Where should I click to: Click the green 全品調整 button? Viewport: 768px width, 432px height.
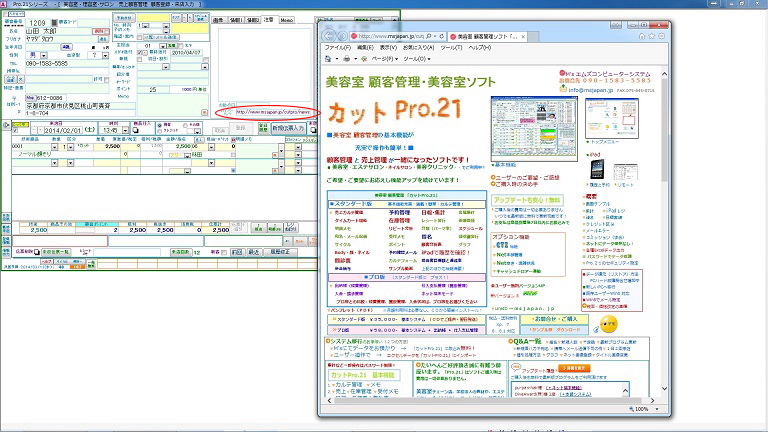coord(263,128)
